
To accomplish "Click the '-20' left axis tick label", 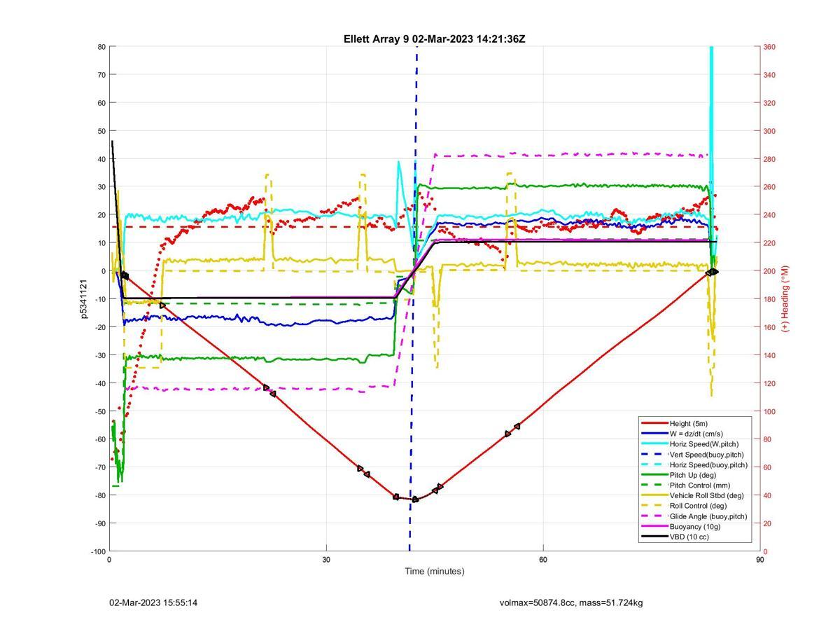I will point(100,327).
